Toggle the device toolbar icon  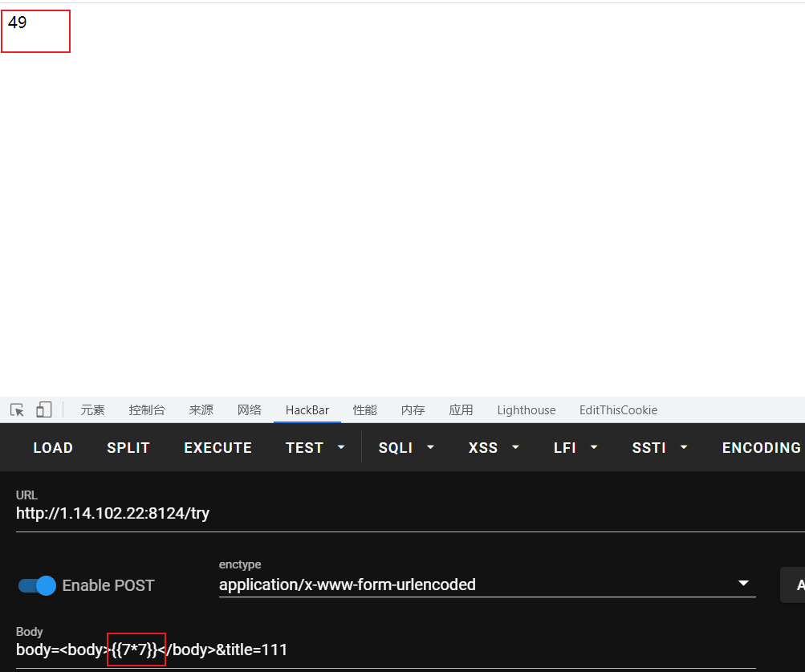click(43, 409)
